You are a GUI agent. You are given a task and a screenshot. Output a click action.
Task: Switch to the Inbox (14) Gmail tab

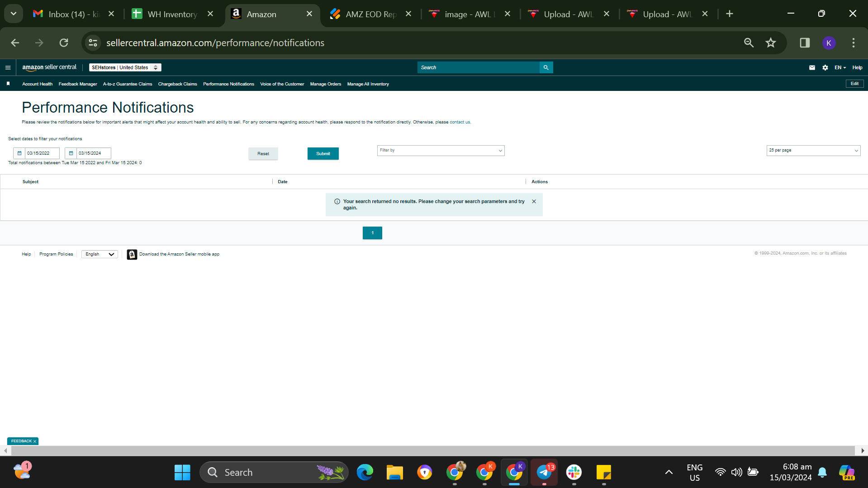(74, 14)
